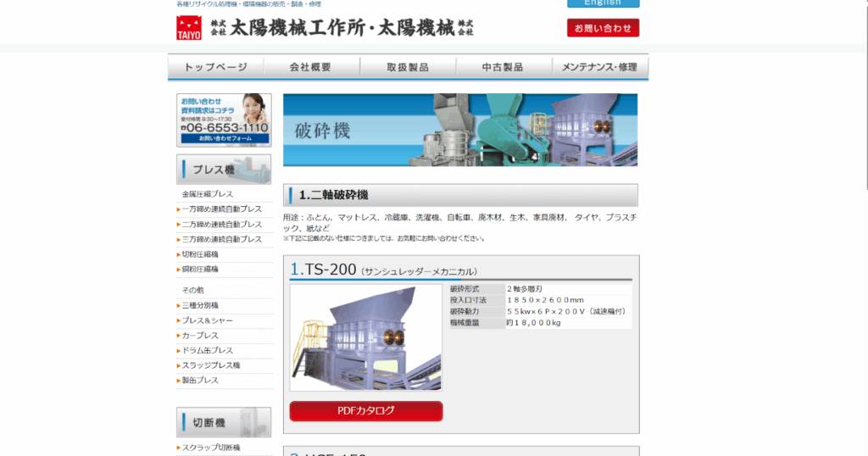The image size is (868, 456).
Task: Click the 55kw×6P×200V power value
Action: tap(565, 312)
